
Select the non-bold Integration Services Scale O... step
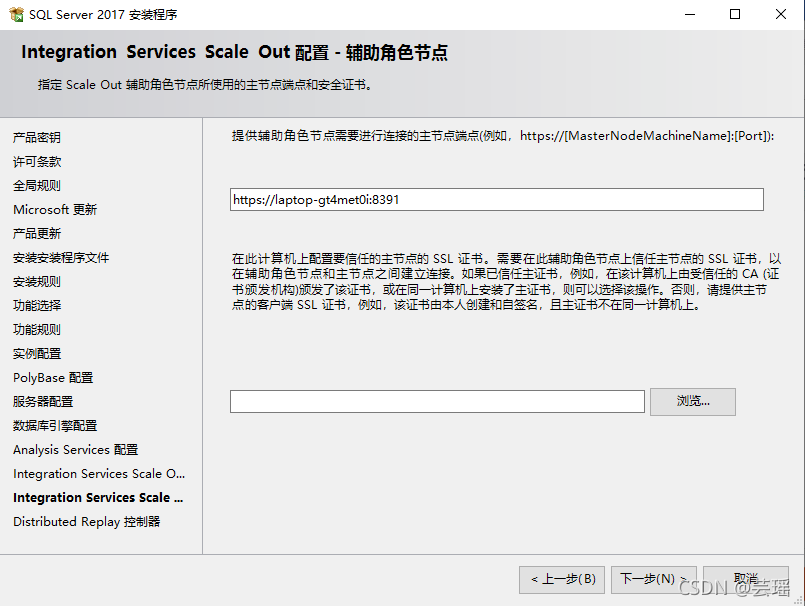tap(99, 474)
